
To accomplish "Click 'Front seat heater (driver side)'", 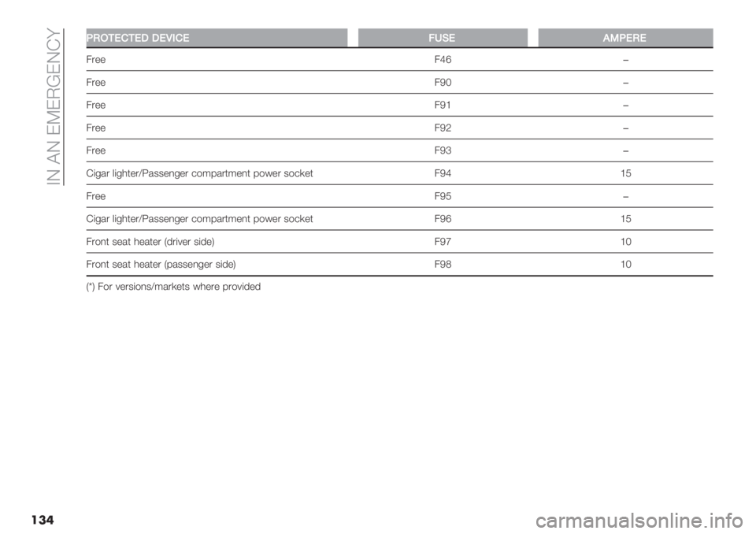I will 150,242.
